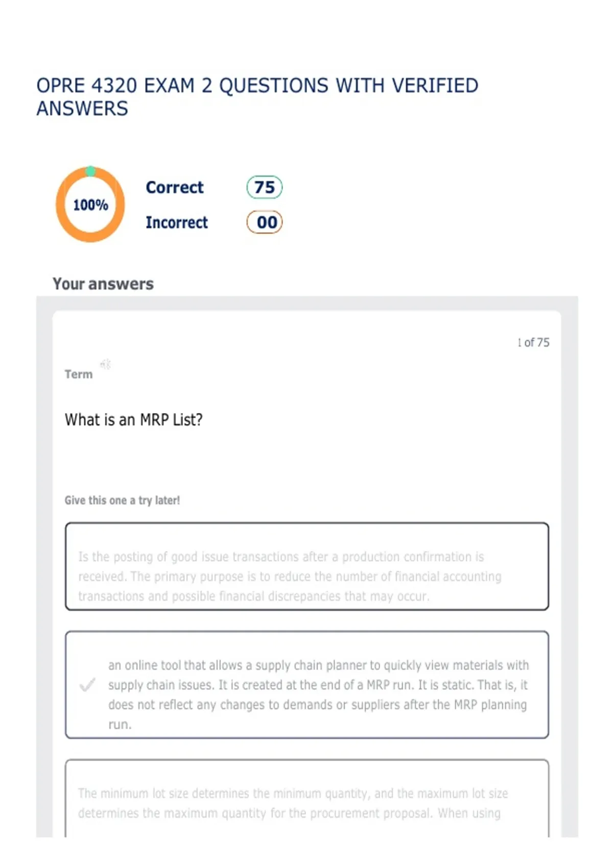Select the 'minimum lot size' answer option
This screenshot has height=868, width=613.
click(307, 798)
